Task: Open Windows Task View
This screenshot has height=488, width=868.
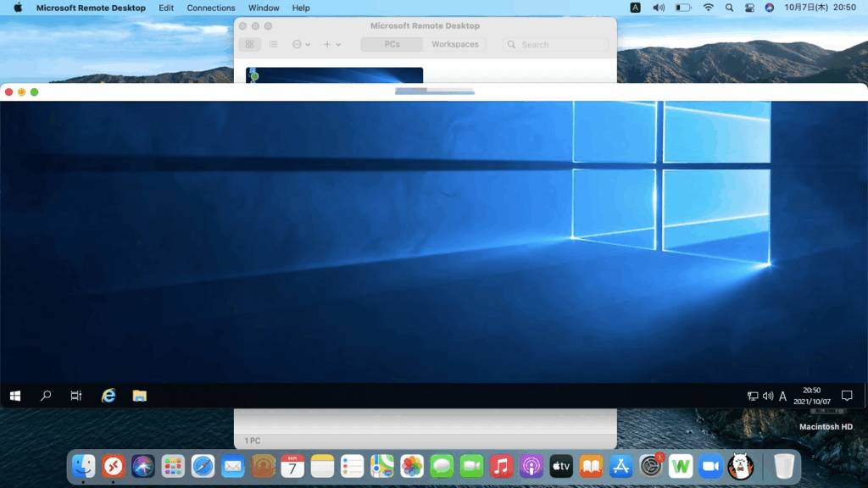Action: [75, 396]
